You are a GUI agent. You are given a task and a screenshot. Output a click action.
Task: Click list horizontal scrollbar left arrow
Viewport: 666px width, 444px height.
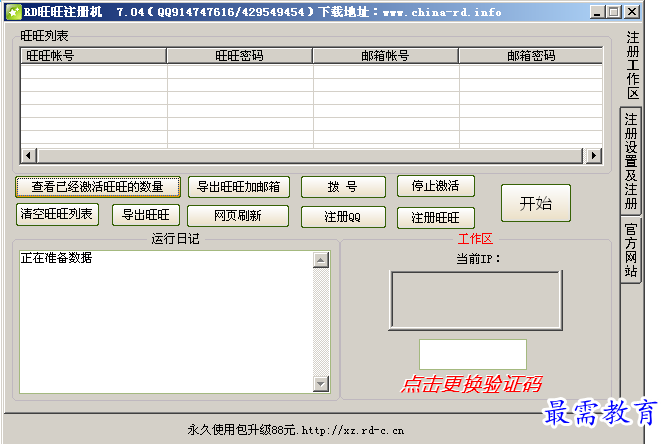[x=28, y=156]
